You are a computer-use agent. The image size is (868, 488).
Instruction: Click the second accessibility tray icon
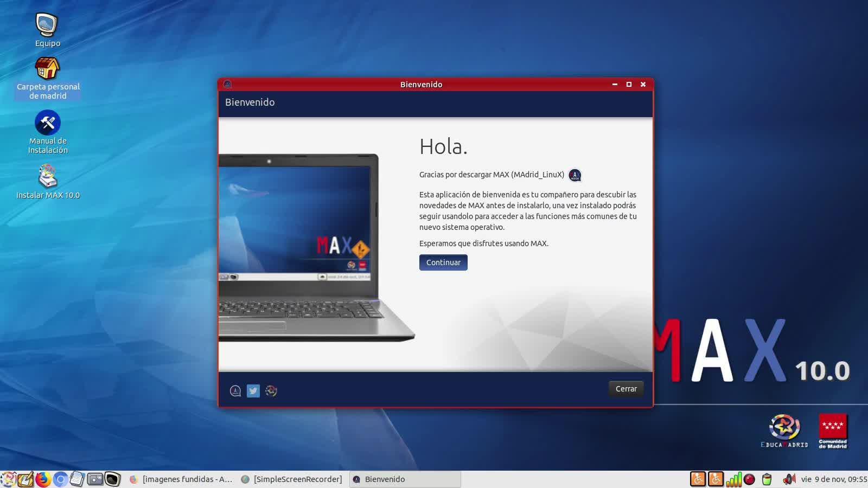pos(716,479)
